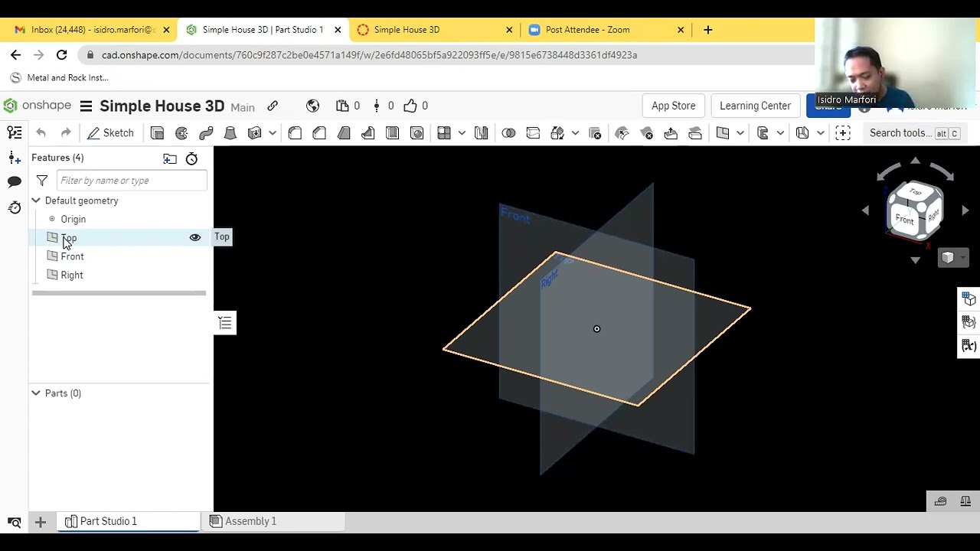Open the dropdown next to Thicken
The height and width of the screenshot is (551, 980).
click(x=272, y=133)
